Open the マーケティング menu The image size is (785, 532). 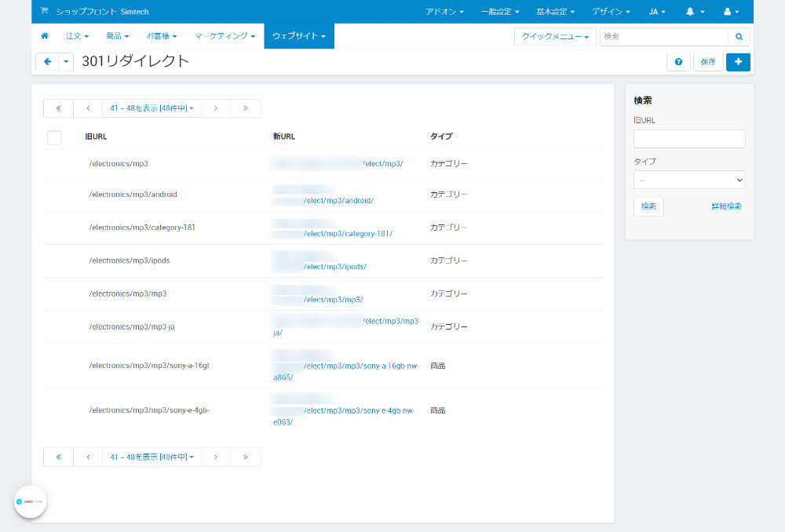[x=225, y=36]
